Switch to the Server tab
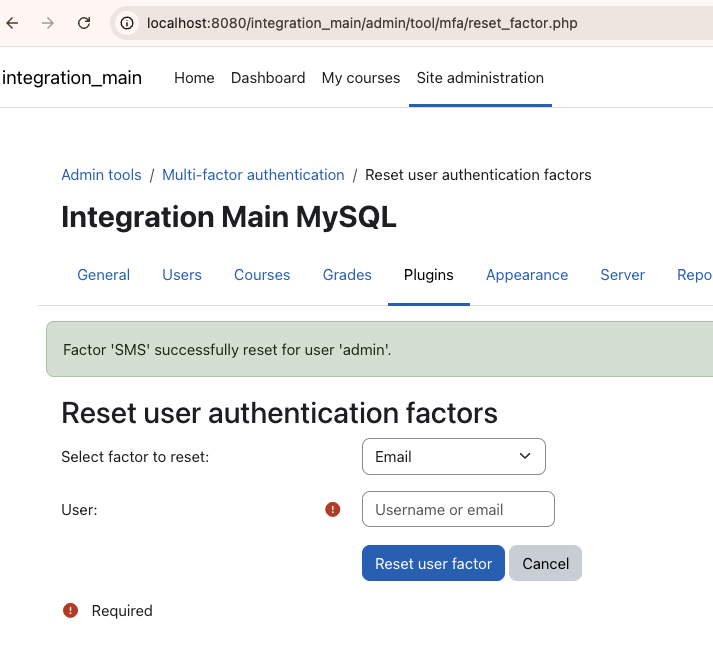The image size is (713, 649). pyautogui.click(x=623, y=275)
